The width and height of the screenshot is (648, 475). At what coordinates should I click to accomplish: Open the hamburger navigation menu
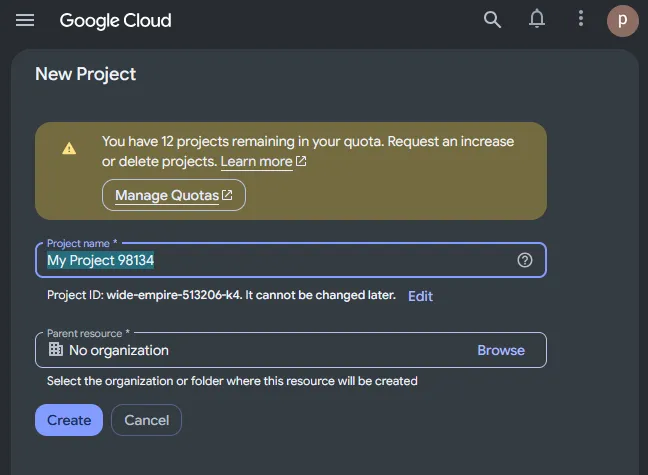[25, 20]
